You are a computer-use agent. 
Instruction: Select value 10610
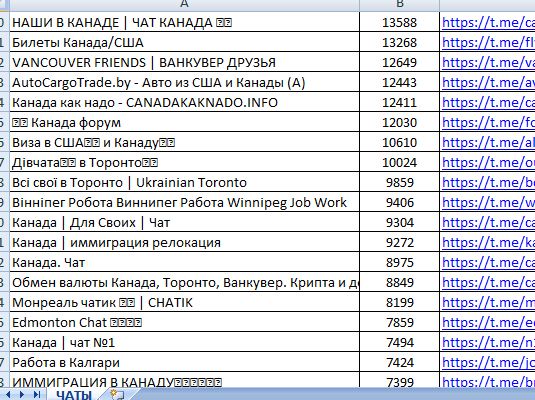click(x=400, y=142)
